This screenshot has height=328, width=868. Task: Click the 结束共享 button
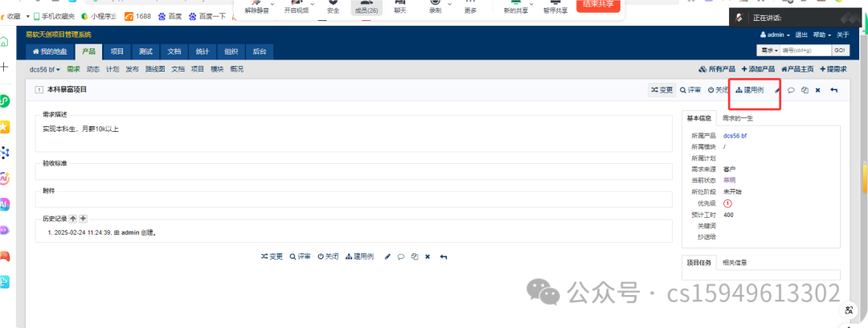tap(598, 5)
